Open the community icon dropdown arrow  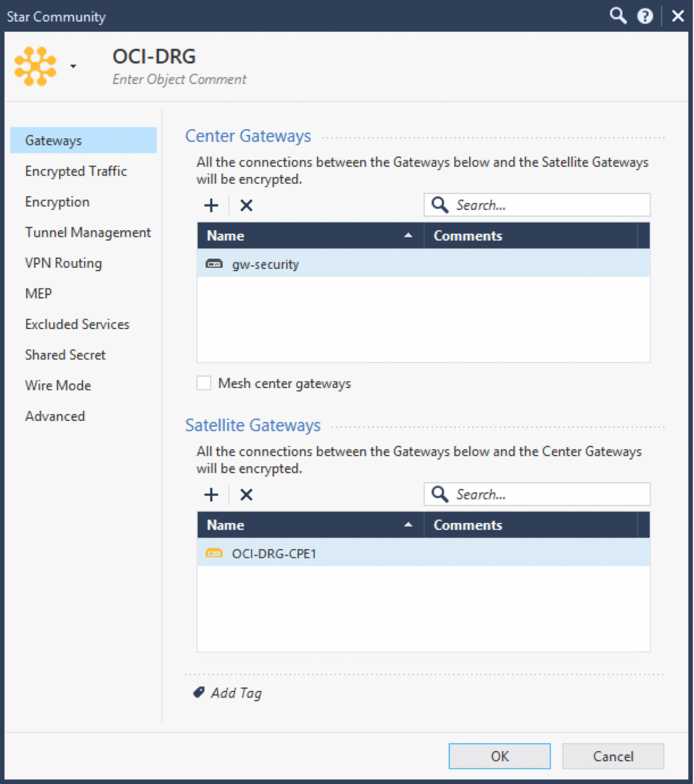(x=72, y=66)
